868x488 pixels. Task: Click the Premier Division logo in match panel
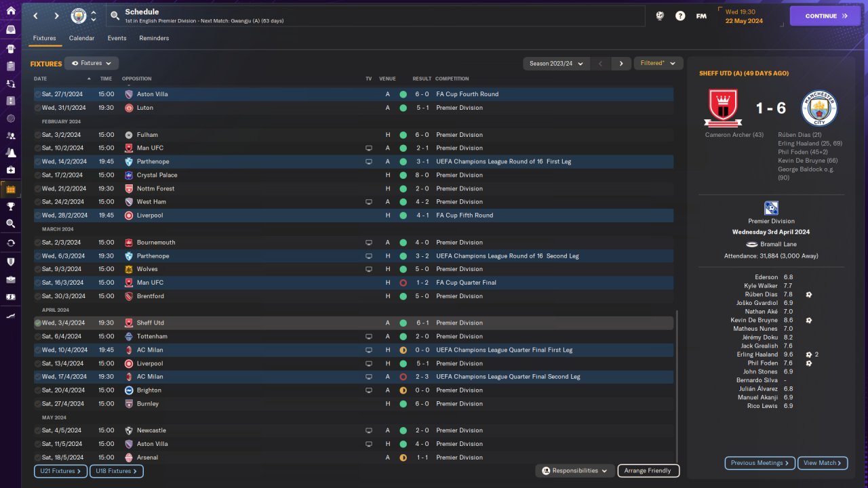(x=771, y=208)
